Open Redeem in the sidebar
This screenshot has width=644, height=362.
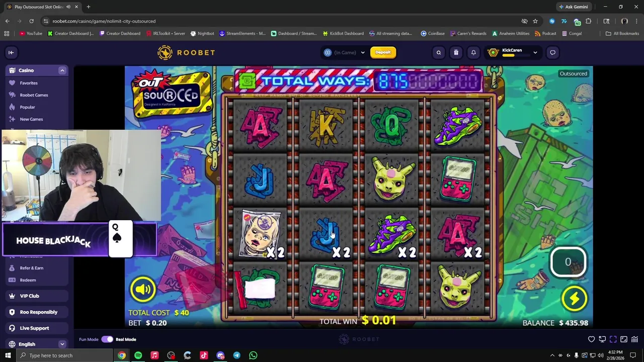[x=28, y=280]
